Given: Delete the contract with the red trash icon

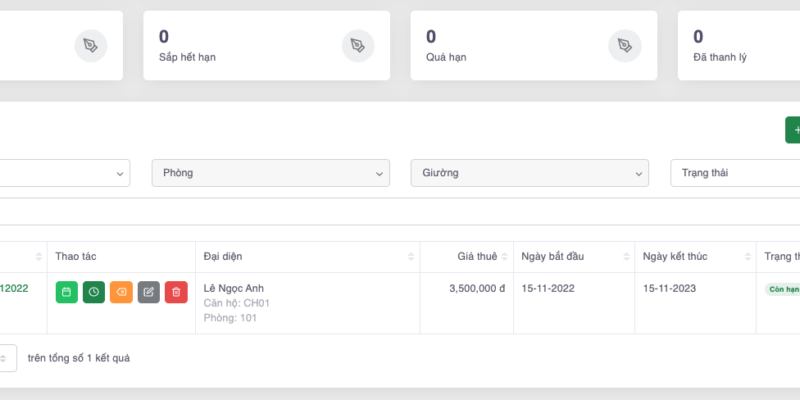Looking at the screenshot, I should (176, 292).
